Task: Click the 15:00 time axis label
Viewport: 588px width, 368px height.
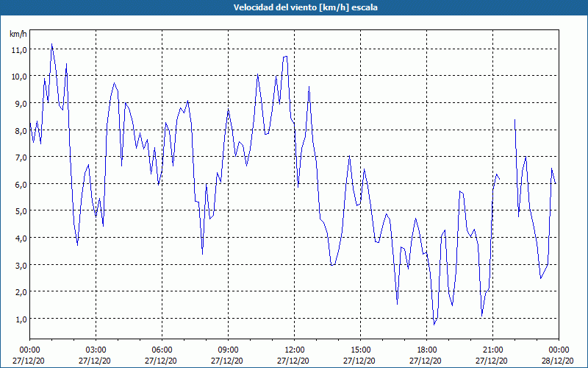Action: (x=360, y=350)
